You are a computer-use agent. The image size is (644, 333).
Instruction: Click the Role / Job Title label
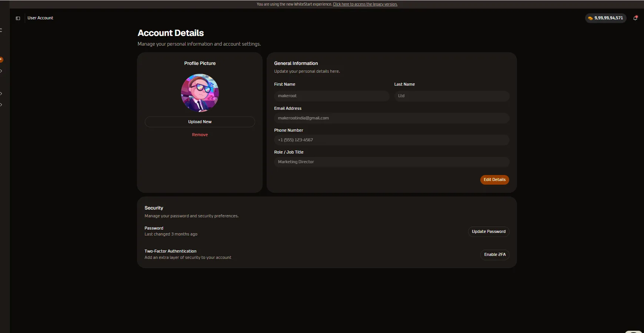click(x=289, y=152)
